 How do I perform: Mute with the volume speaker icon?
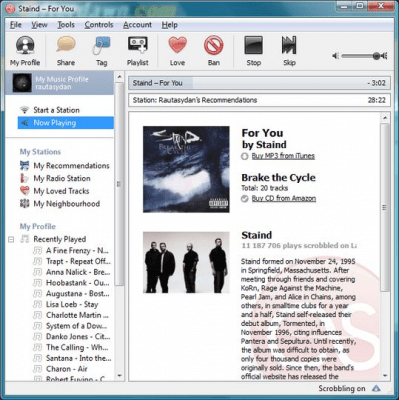(335, 56)
